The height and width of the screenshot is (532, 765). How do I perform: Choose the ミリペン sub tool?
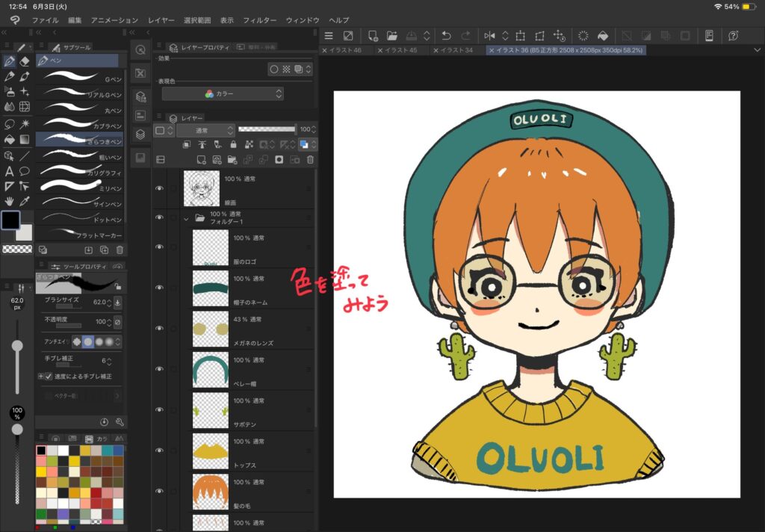point(81,187)
